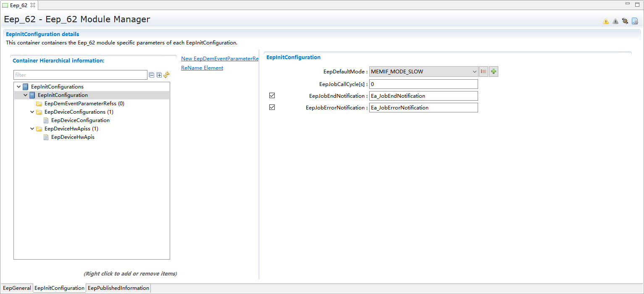This screenshot has width=644, height=294.
Task: Click the red list icon beside EepDefaultMode
Action: pyautogui.click(x=484, y=72)
